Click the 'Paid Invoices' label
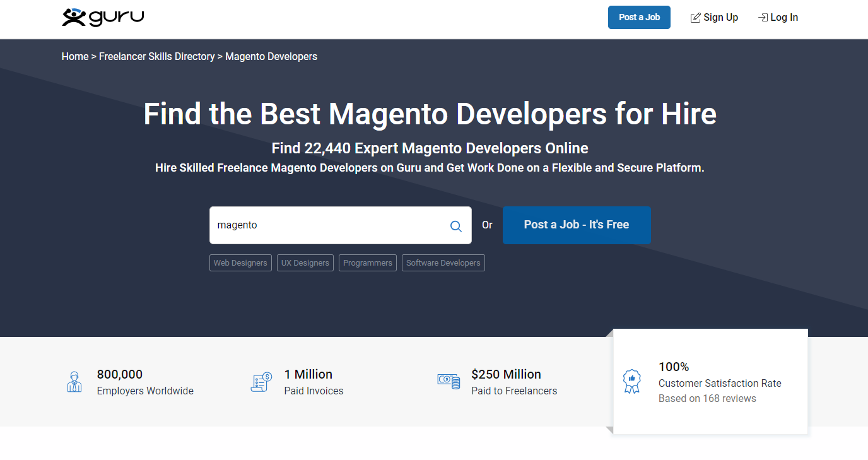The image size is (868, 460). pyautogui.click(x=314, y=391)
